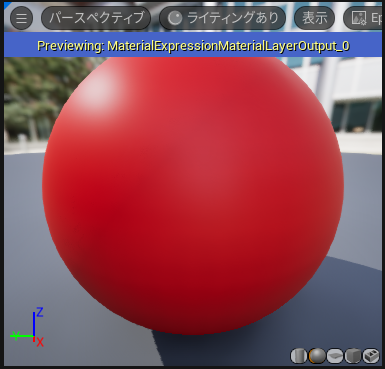This screenshot has height=369, width=385.
Task: Click the red X axis label
Action: coord(40,342)
